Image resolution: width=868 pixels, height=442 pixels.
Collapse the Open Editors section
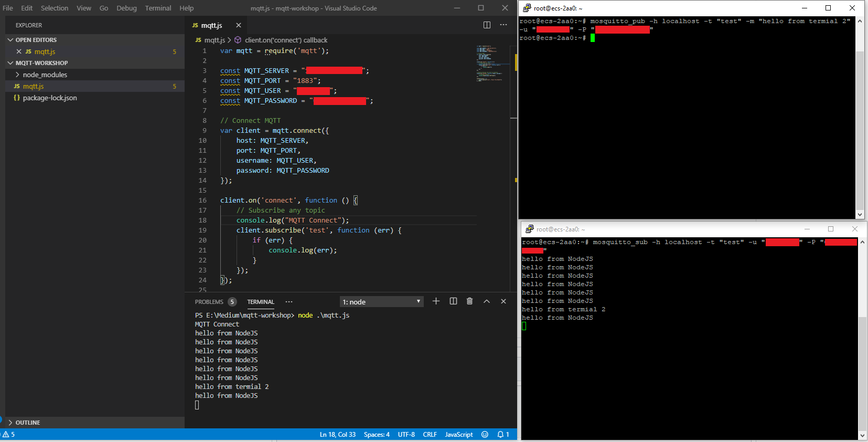pos(10,40)
